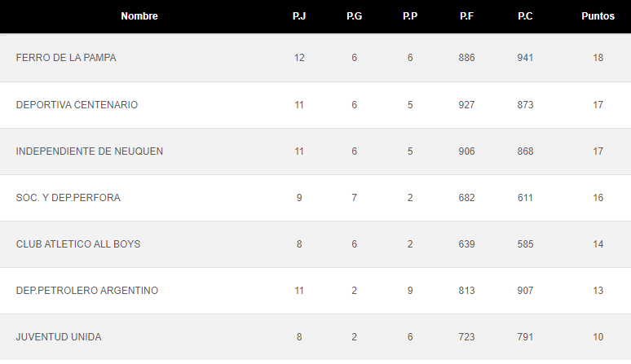Click DEP.PETROLERO ARGENTINO team name
631x364 pixels.
coord(87,291)
